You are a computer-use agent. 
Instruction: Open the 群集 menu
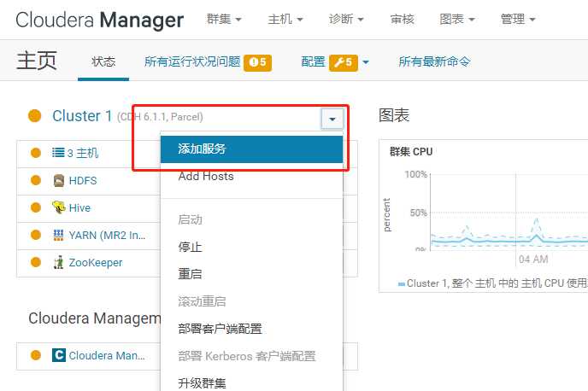click(224, 19)
